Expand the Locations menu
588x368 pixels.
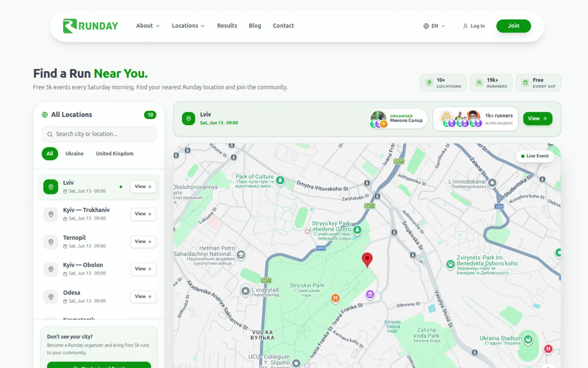click(x=188, y=26)
